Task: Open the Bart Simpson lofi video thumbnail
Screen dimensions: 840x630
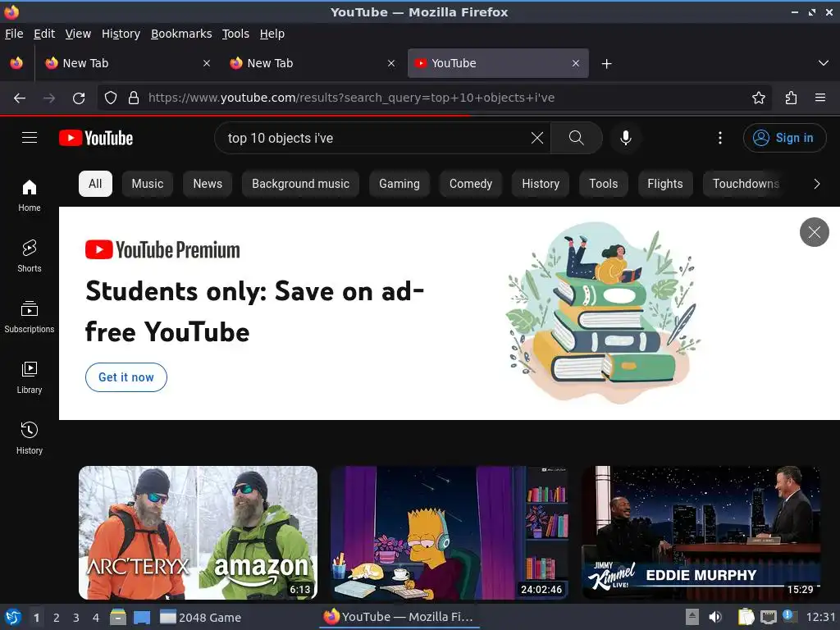Action: click(450, 532)
